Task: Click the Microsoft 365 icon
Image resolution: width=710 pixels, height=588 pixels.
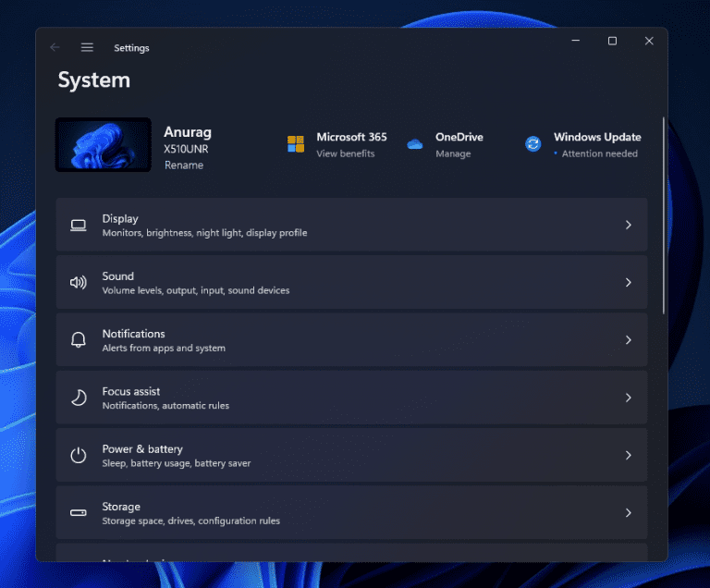Action: coord(296,144)
